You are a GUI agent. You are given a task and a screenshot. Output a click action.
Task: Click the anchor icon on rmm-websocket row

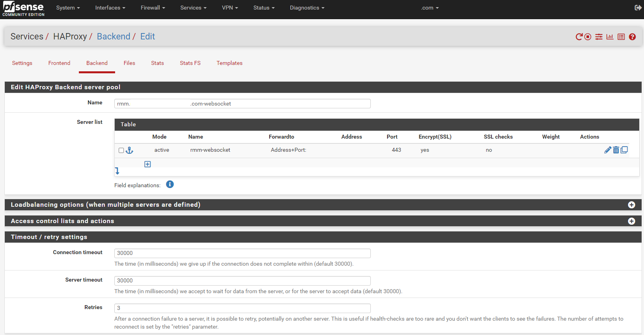tap(129, 150)
